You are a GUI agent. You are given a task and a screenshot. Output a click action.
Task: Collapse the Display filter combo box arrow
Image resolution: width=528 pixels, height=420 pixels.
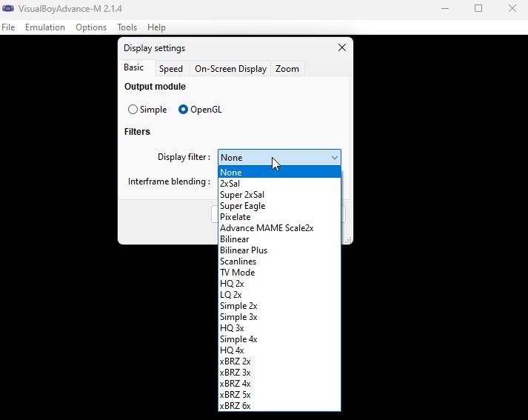pyautogui.click(x=334, y=158)
